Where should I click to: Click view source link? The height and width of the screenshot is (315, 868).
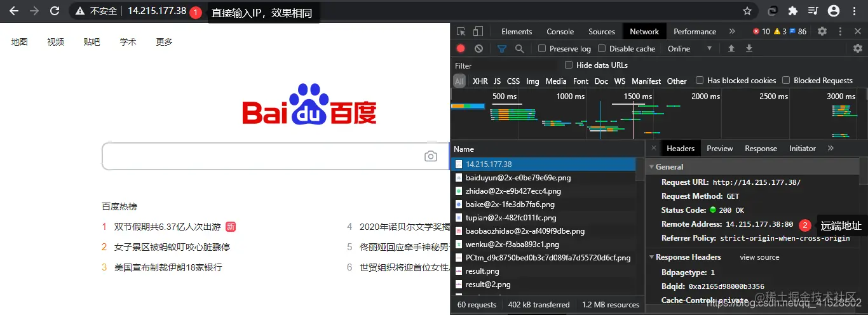(759, 257)
